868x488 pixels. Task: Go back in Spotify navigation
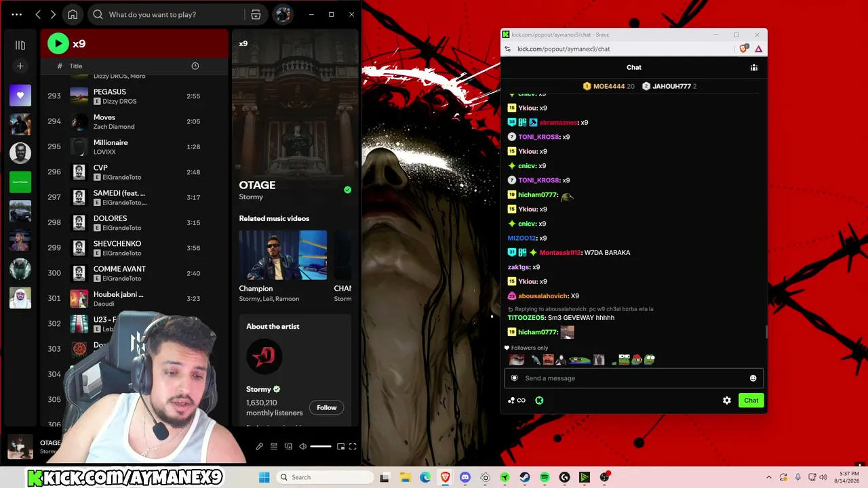(38, 14)
